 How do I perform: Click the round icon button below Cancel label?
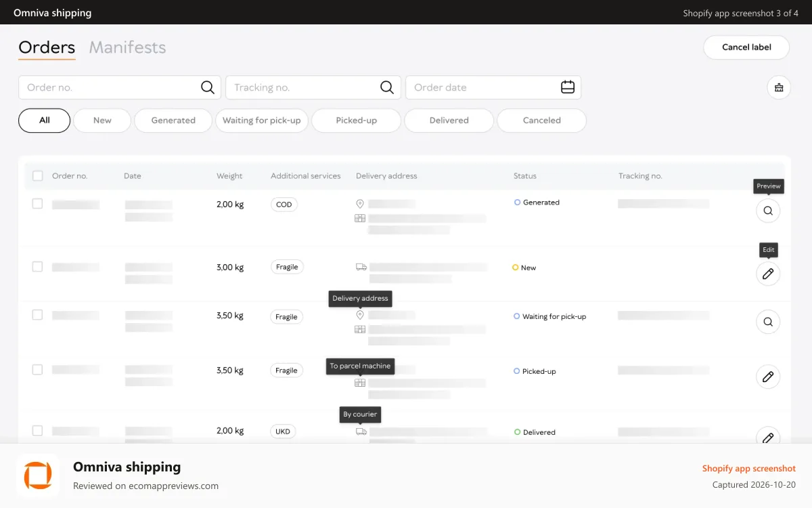(x=779, y=87)
